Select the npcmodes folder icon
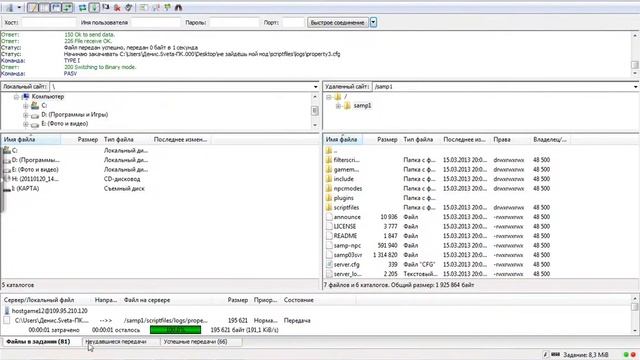640x360 pixels. (x=329, y=189)
